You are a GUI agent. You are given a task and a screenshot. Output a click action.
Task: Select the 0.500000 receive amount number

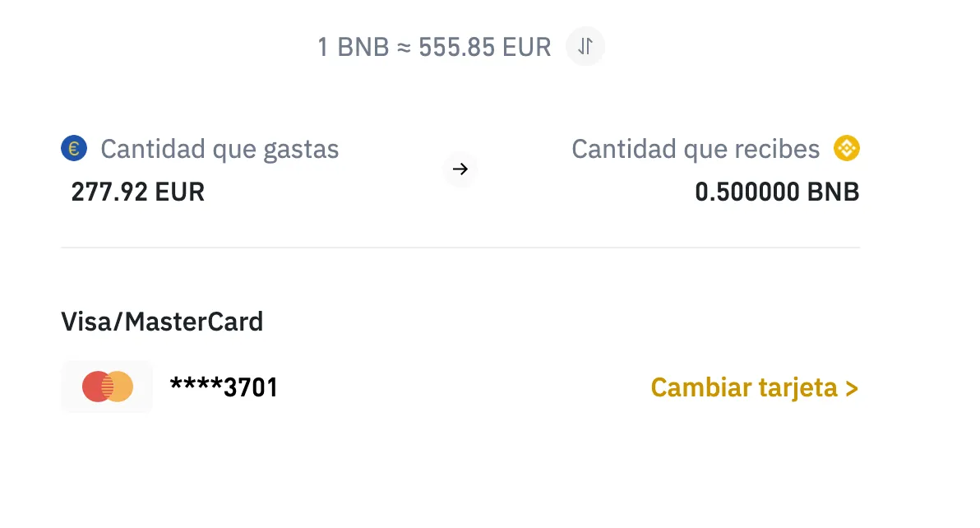747,192
